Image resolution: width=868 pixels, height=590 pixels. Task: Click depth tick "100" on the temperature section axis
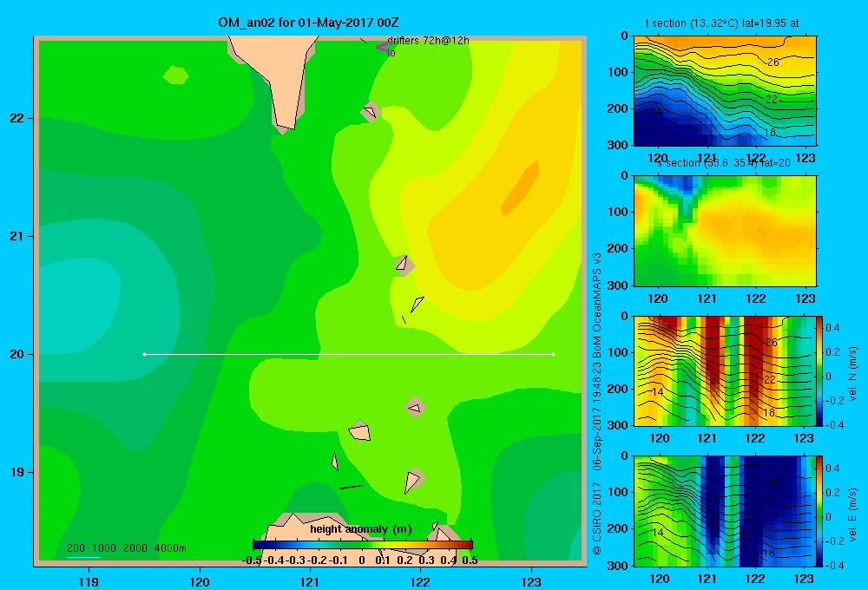point(620,72)
